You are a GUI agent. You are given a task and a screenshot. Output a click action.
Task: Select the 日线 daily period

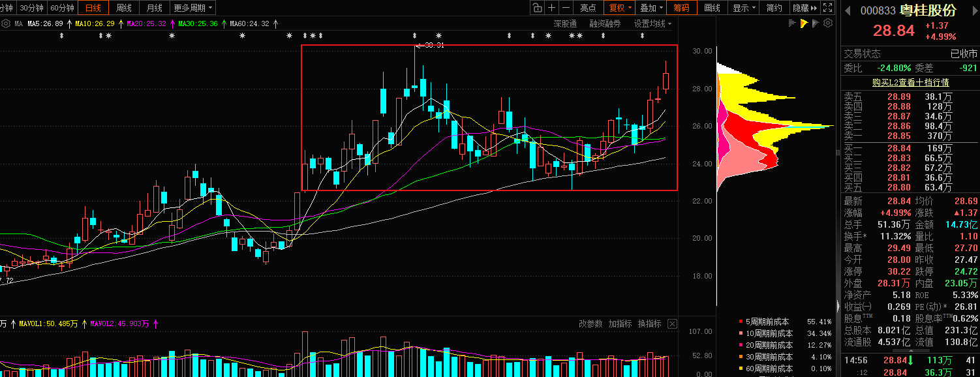[x=93, y=8]
